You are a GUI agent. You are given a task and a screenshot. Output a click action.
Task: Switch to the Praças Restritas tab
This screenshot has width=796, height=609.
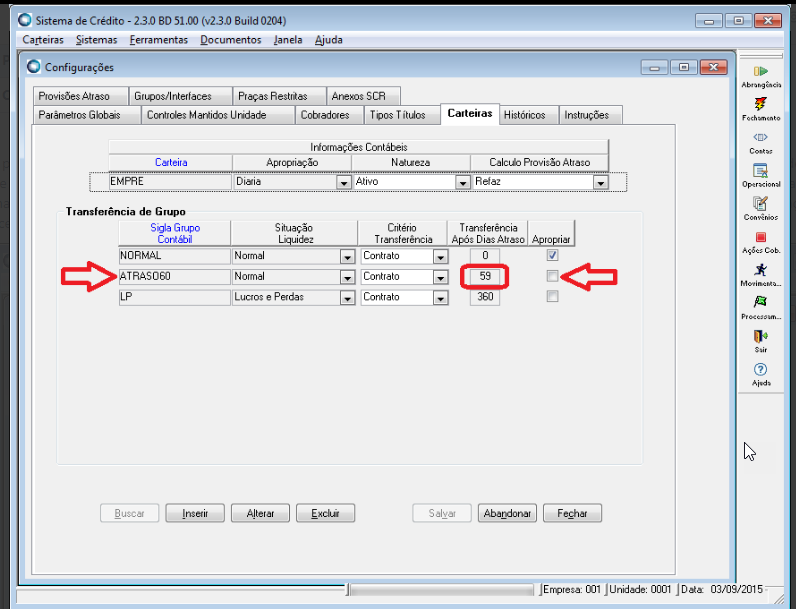point(279,96)
